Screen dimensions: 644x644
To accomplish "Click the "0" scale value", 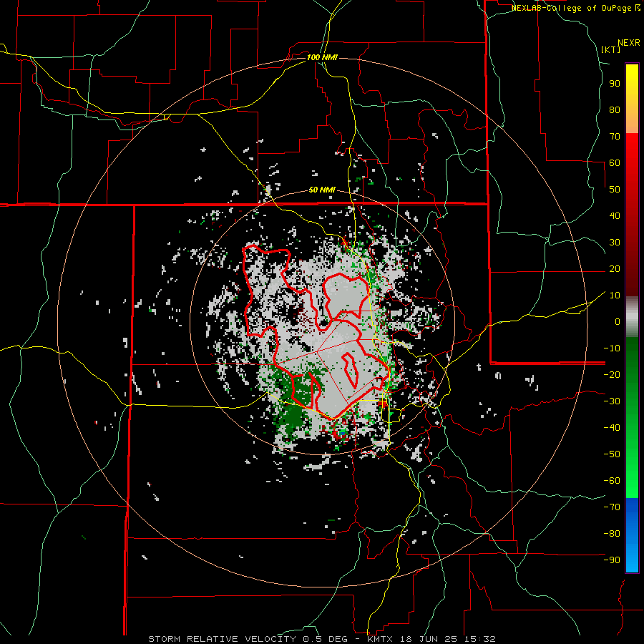I will [618, 322].
